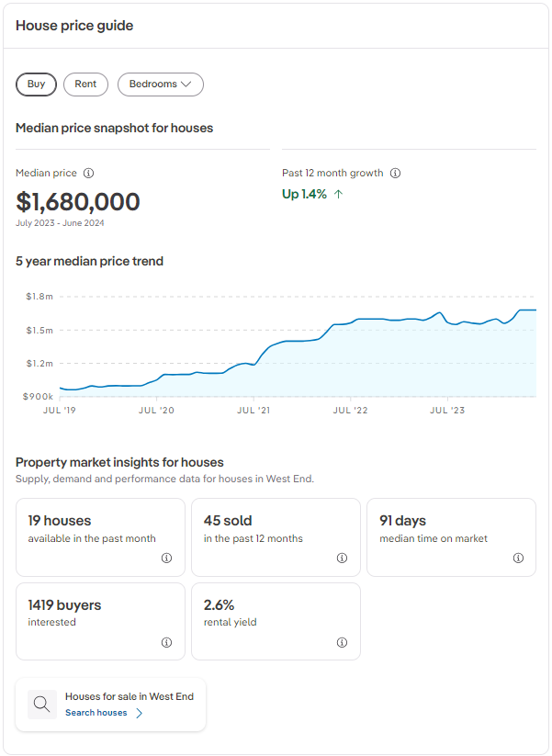Show info for 2.6% rental yield

pyautogui.click(x=342, y=642)
